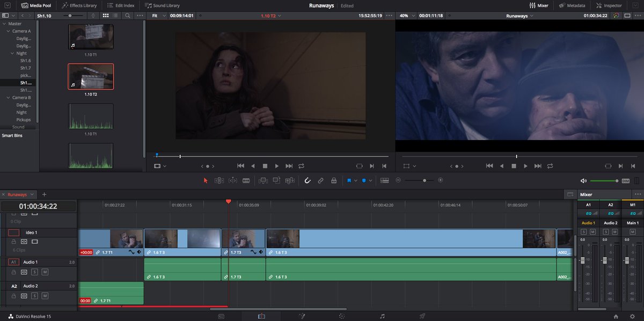Lock the Audio 1 track

(14, 273)
